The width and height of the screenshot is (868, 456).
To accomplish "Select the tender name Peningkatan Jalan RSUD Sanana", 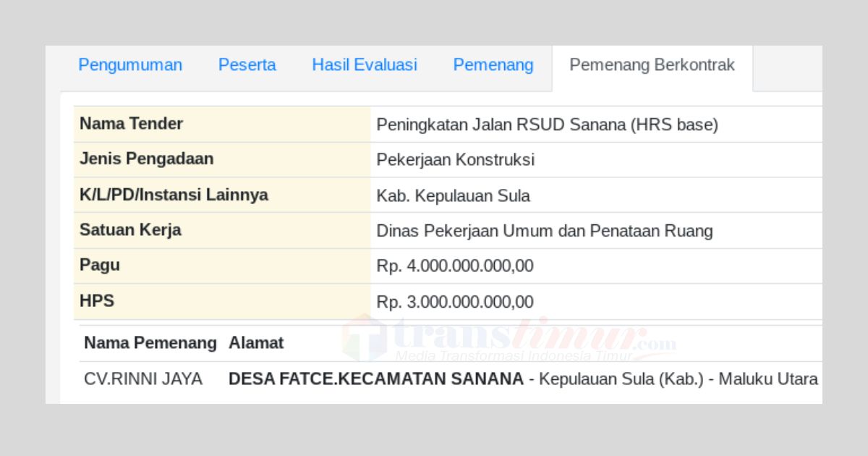I will pos(547,124).
